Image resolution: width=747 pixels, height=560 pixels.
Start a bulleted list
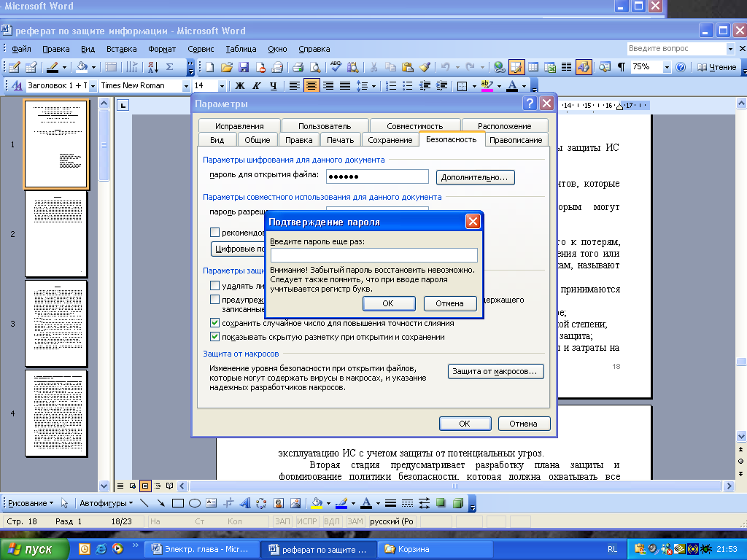[408, 86]
